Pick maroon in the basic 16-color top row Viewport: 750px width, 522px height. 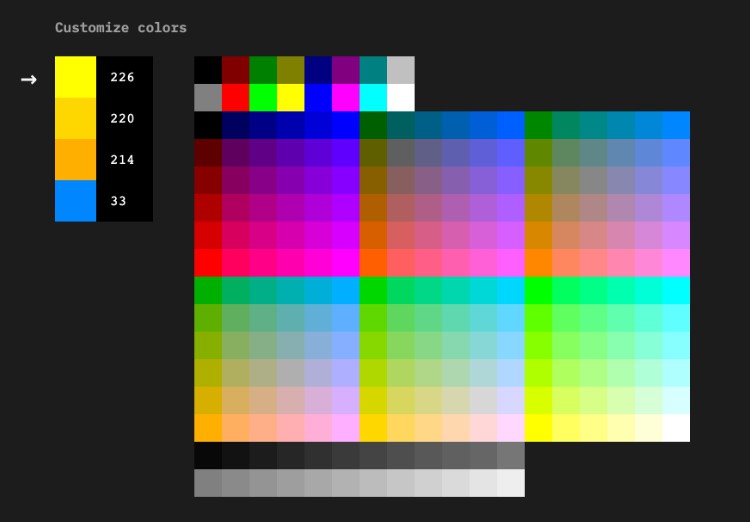click(x=235, y=70)
